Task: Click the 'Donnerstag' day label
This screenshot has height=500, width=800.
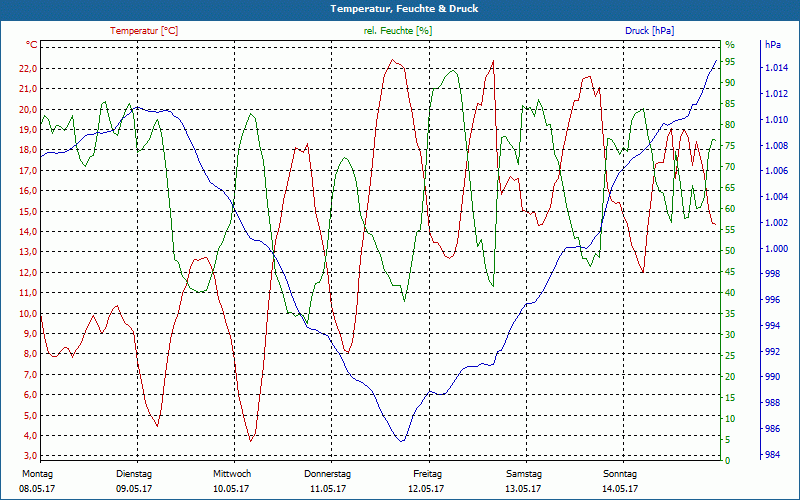Action: point(328,474)
